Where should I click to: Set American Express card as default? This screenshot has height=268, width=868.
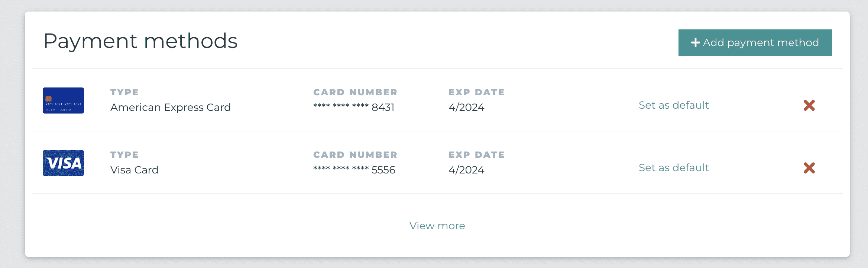click(674, 105)
